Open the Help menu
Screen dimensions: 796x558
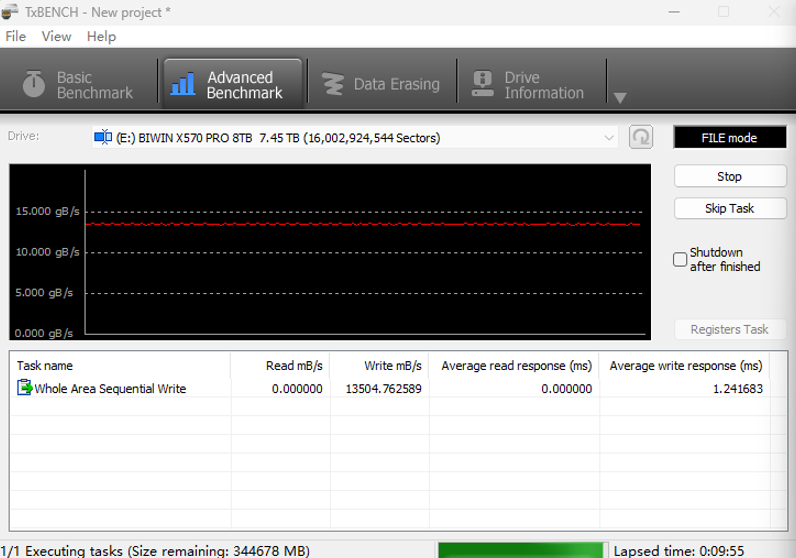[x=101, y=36]
